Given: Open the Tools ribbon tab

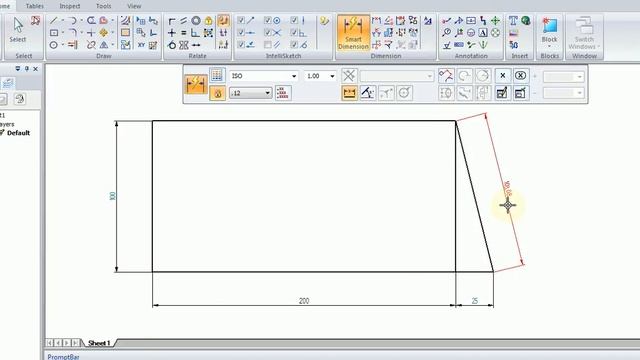Looking at the screenshot, I should (103, 6).
